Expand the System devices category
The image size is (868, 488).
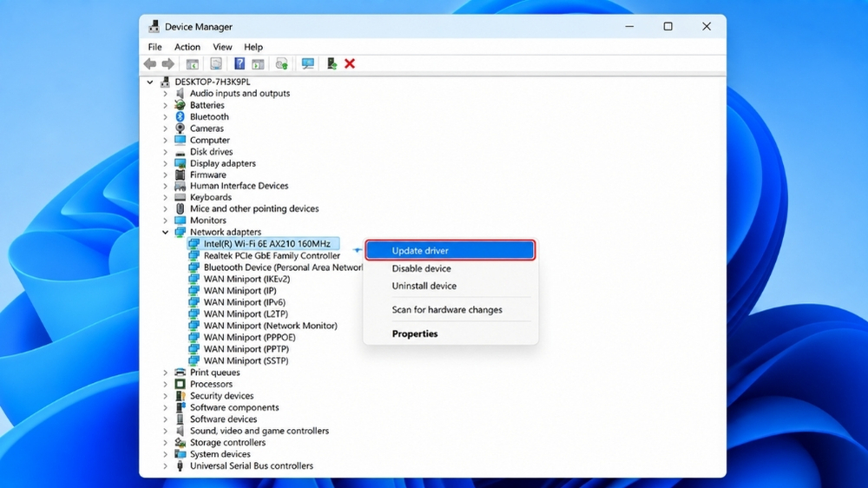165,453
